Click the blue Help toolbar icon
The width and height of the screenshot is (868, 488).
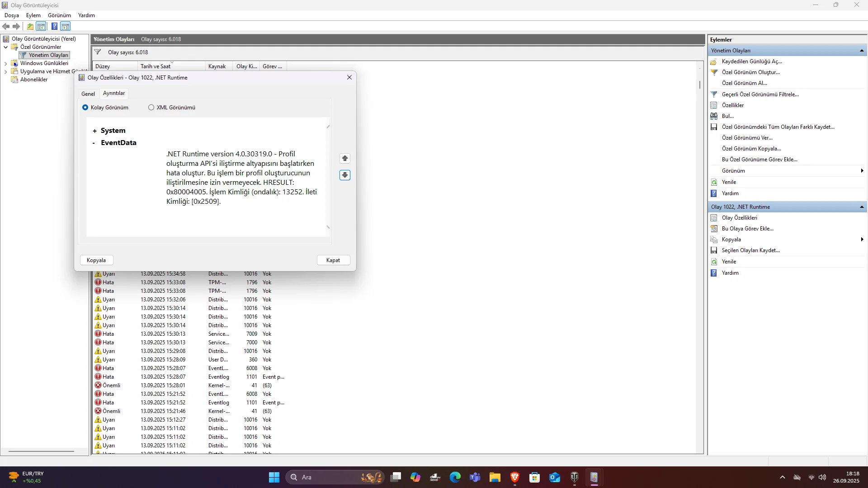(x=54, y=27)
